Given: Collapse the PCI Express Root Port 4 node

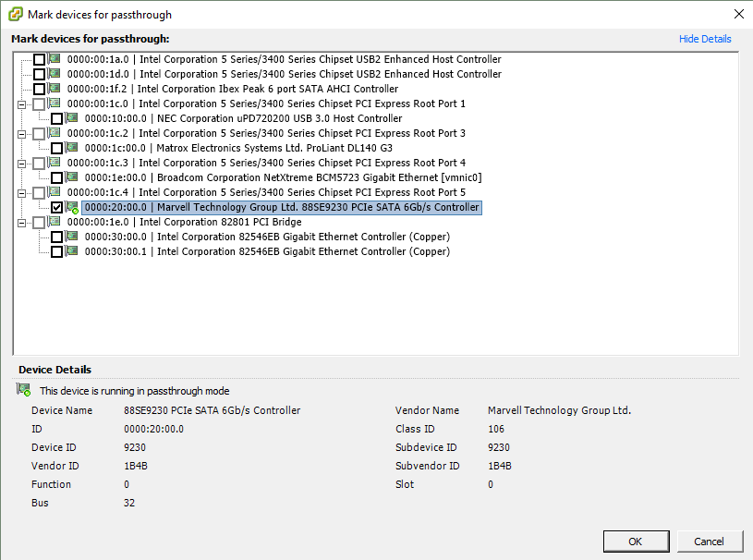Looking at the screenshot, I should coord(21,164).
